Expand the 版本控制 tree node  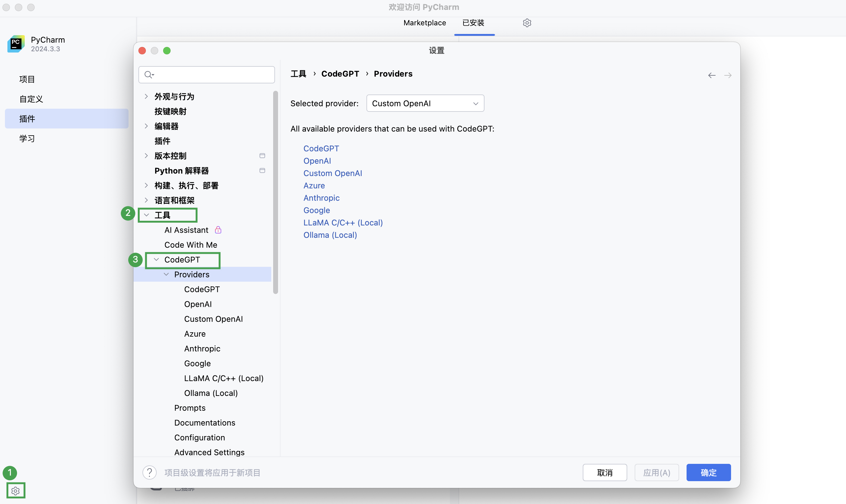click(146, 156)
